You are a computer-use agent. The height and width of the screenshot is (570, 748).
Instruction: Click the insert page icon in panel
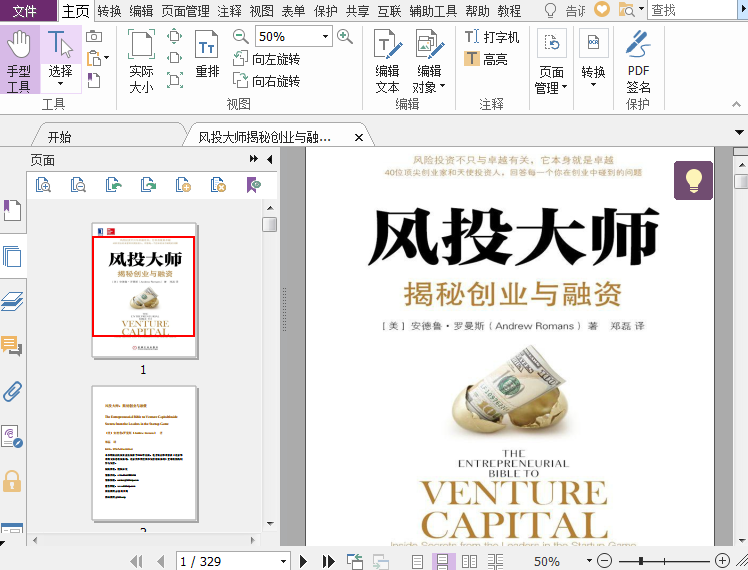[x=183, y=184]
